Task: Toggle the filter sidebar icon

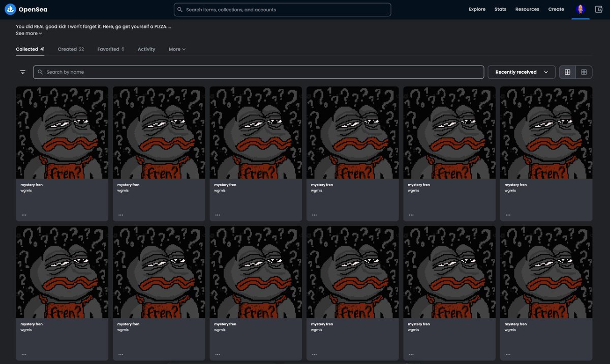Action: pyautogui.click(x=23, y=72)
